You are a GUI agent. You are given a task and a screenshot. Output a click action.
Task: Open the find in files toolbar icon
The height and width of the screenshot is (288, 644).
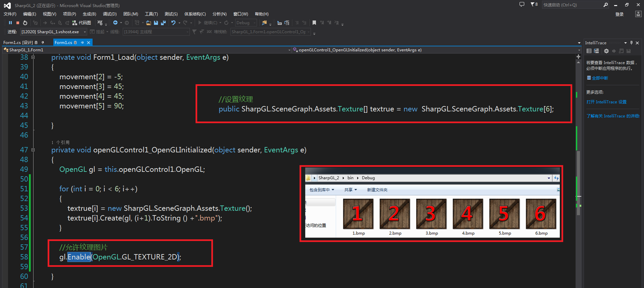coord(264,23)
